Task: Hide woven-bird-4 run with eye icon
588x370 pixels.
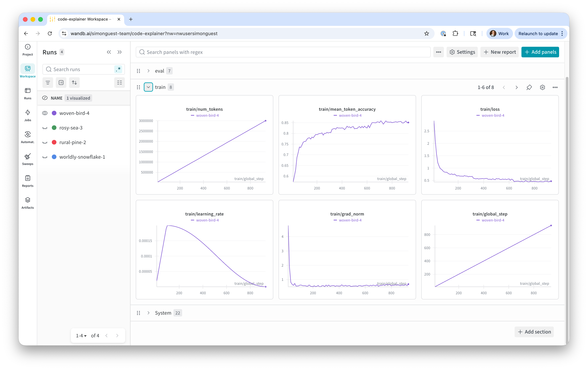Action: click(45, 113)
